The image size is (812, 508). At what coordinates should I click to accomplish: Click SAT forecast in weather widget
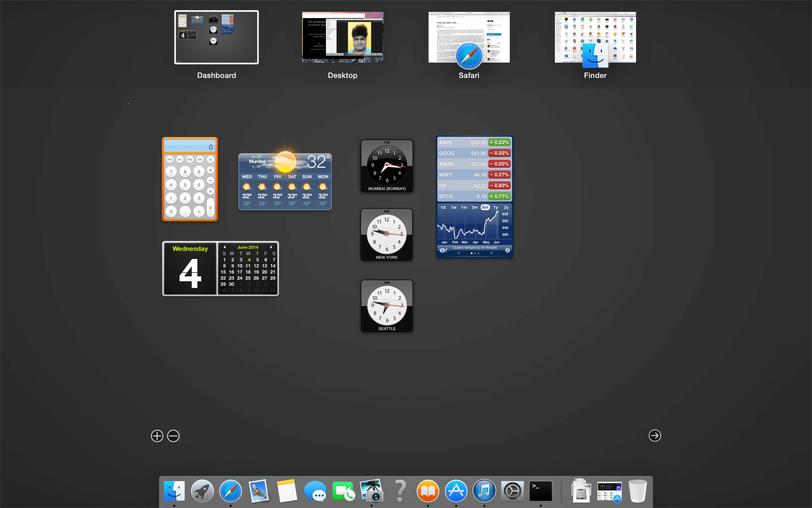tap(292, 190)
